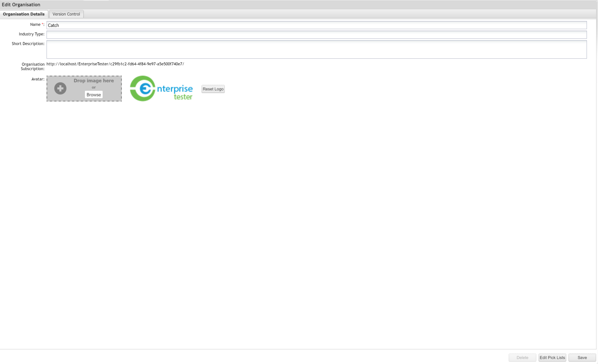Switch to the Version Control tab
Viewport: 598px width, 364px height.
click(x=66, y=14)
